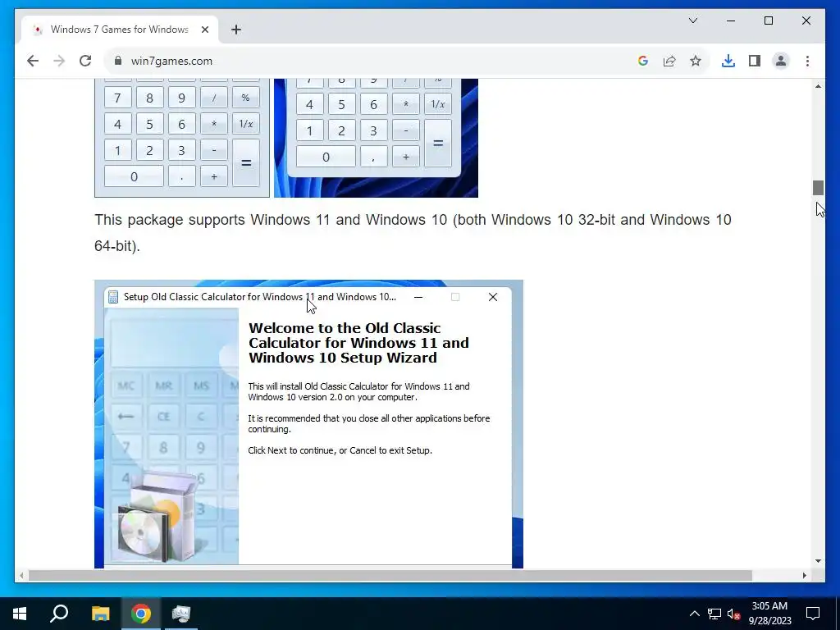Click the Chrome taskbar icon
840x630 pixels.
click(141, 614)
